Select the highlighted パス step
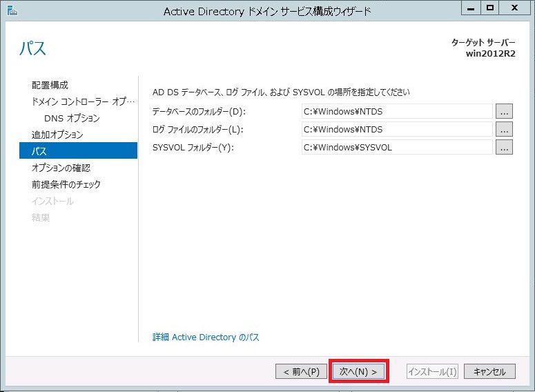 [78, 150]
